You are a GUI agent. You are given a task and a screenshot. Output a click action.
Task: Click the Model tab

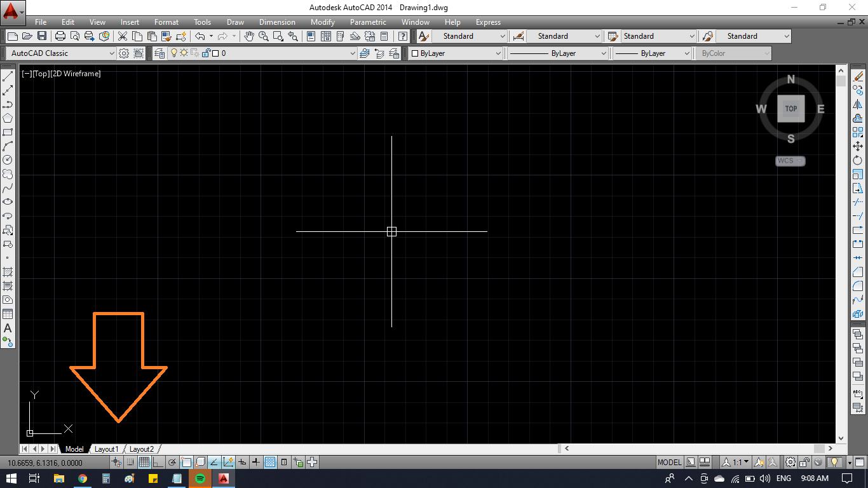click(74, 449)
